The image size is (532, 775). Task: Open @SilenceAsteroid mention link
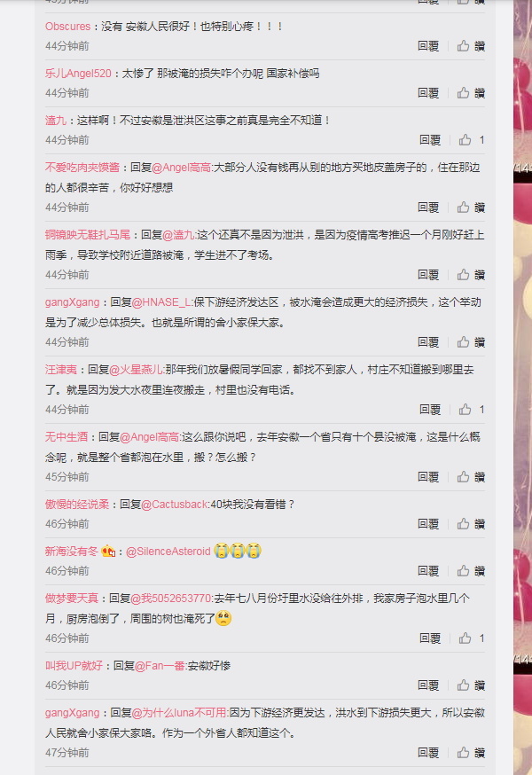(x=168, y=551)
